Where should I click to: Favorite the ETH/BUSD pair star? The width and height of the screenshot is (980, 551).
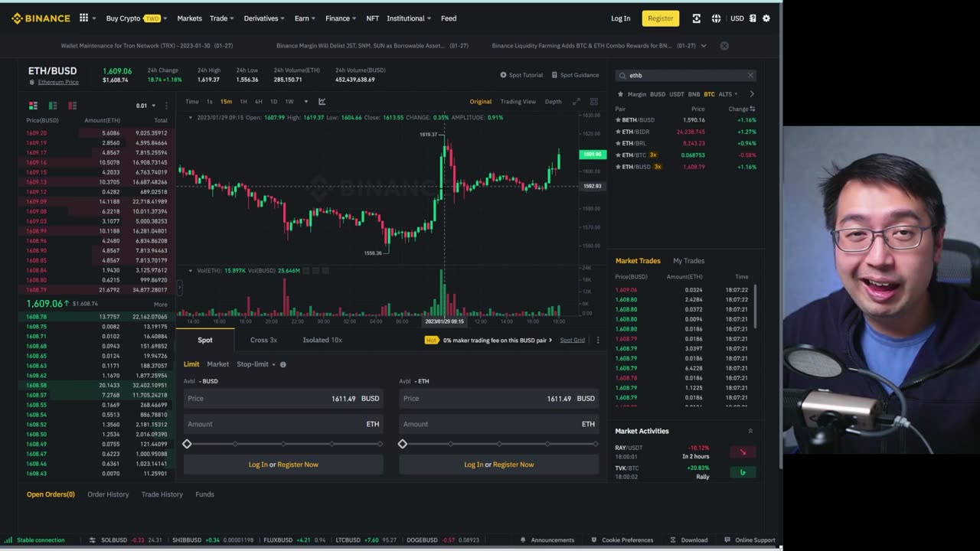coord(619,167)
